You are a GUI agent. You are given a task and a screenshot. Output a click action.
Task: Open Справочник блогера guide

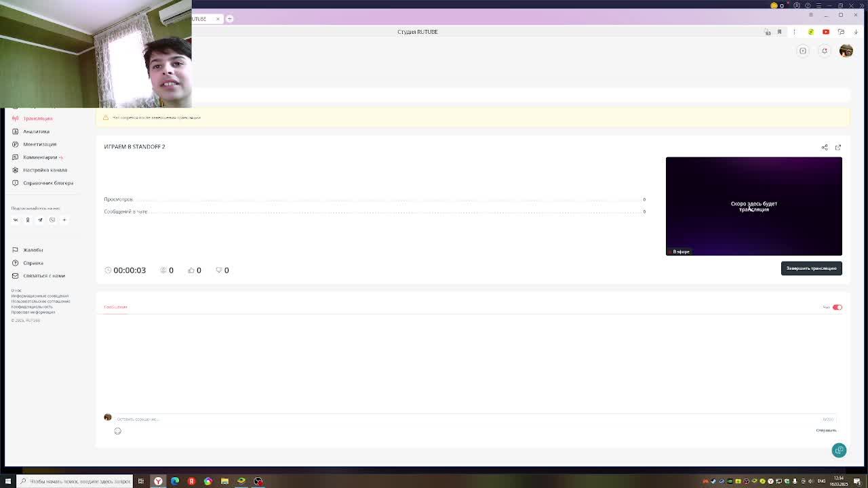tap(48, 183)
